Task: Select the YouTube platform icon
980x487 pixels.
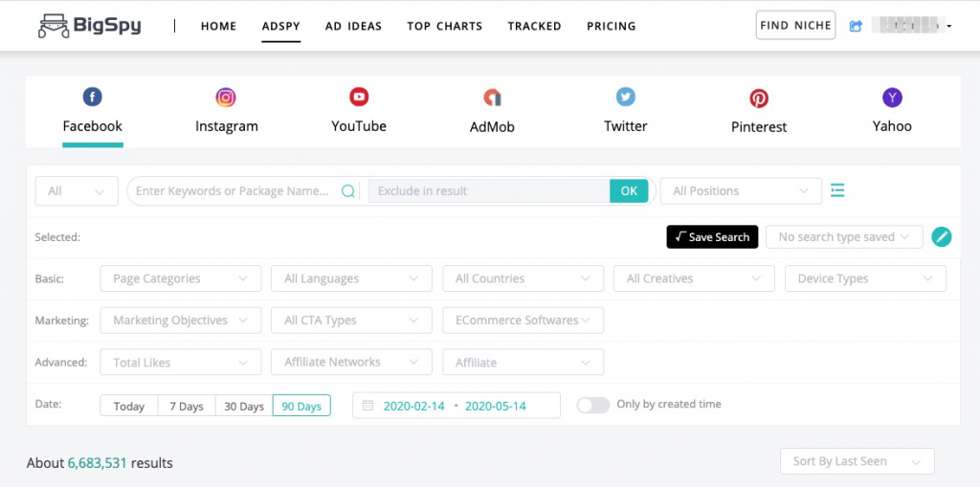Action: [359, 97]
